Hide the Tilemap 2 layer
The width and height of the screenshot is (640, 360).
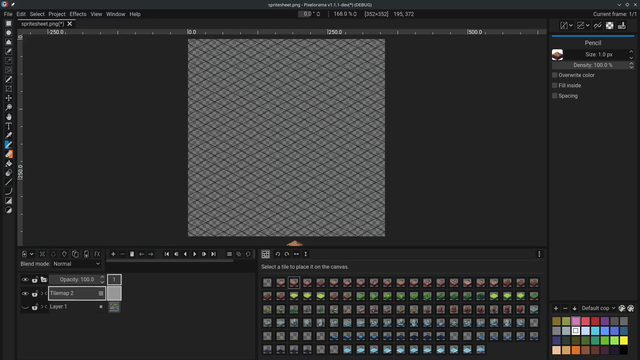pyautogui.click(x=25, y=293)
